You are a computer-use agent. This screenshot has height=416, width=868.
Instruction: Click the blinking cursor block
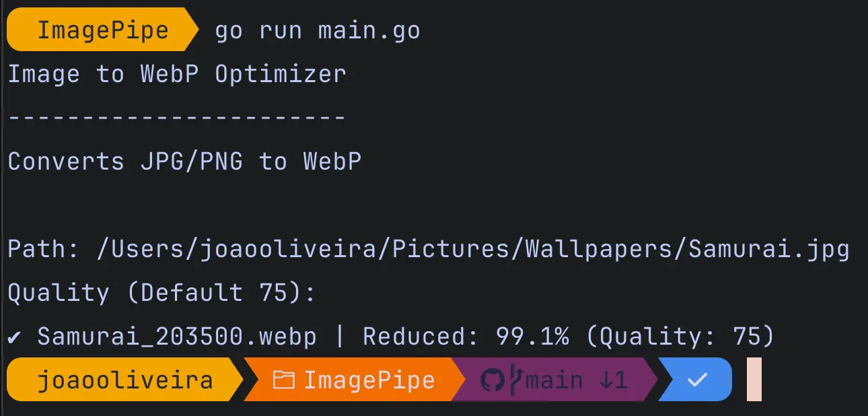click(x=754, y=380)
